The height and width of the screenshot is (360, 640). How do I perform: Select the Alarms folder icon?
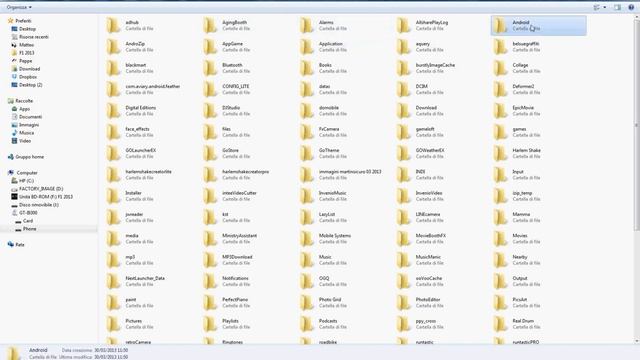tap(307, 25)
